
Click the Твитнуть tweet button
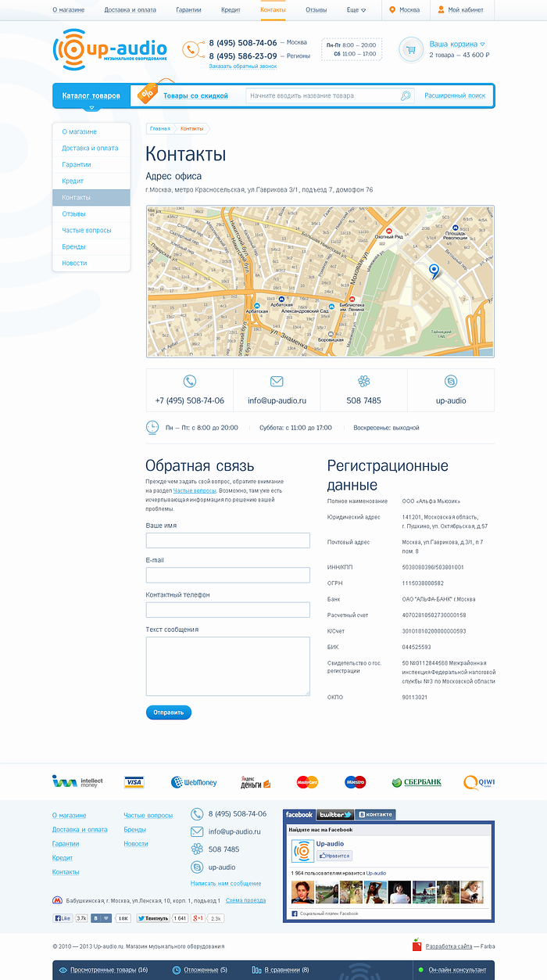(x=153, y=918)
